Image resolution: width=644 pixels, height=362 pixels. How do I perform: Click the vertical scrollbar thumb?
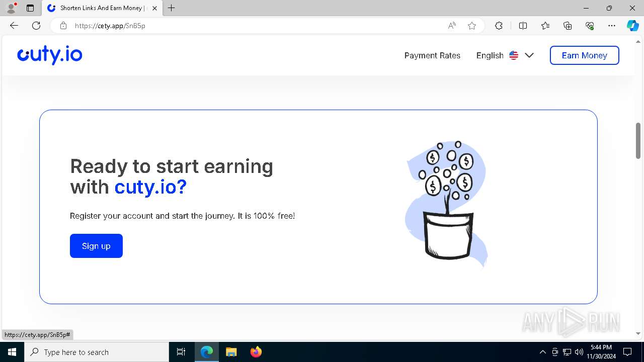click(638, 141)
